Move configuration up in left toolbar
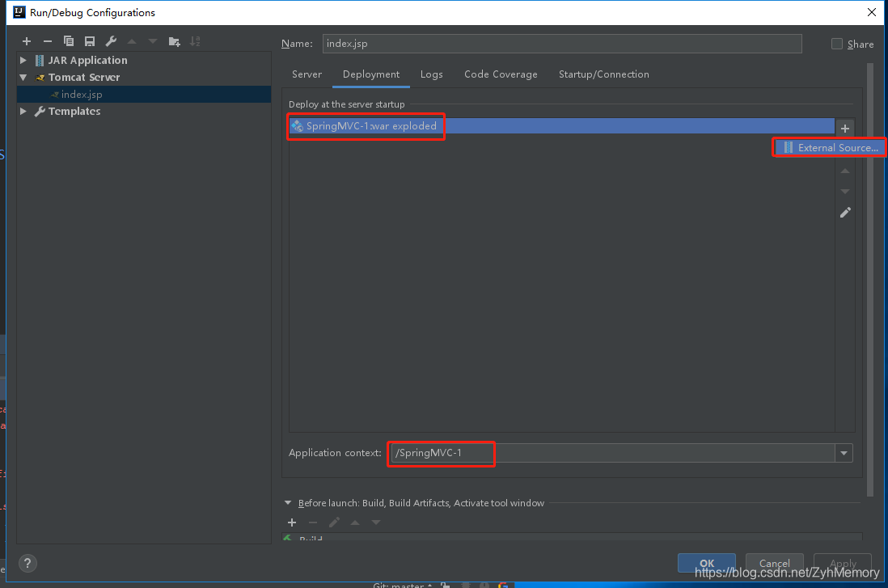This screenshot has width=888, height=588. point(132,41)
